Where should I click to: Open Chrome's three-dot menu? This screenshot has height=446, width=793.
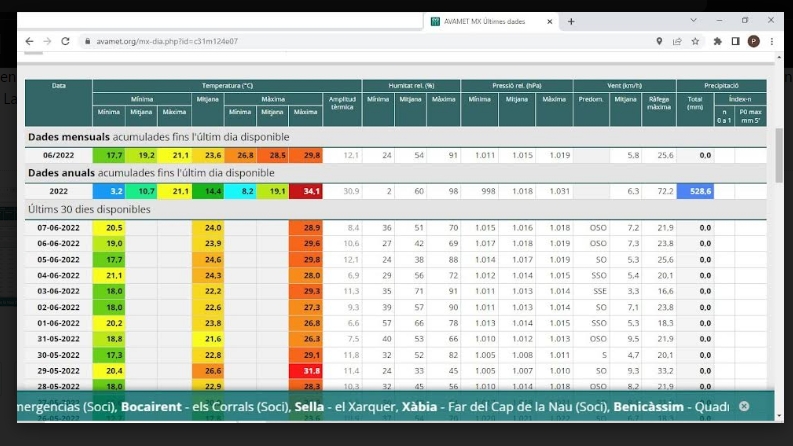(771, 41)
